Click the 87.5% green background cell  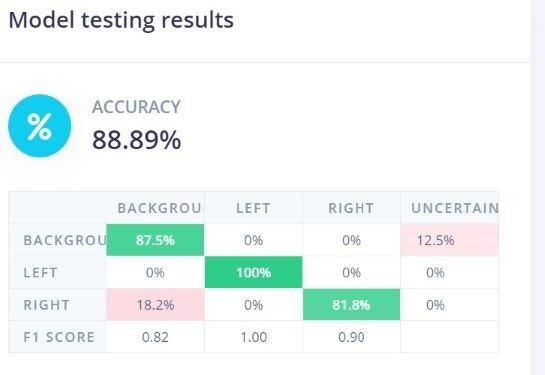pos(155,240)
